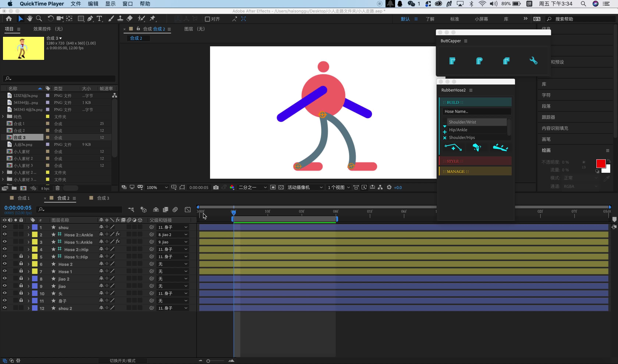The width and height of the screenshot is (618, 364).
Task: Select Hip/Ankle hose preset
Action: [x=477, y=130]
